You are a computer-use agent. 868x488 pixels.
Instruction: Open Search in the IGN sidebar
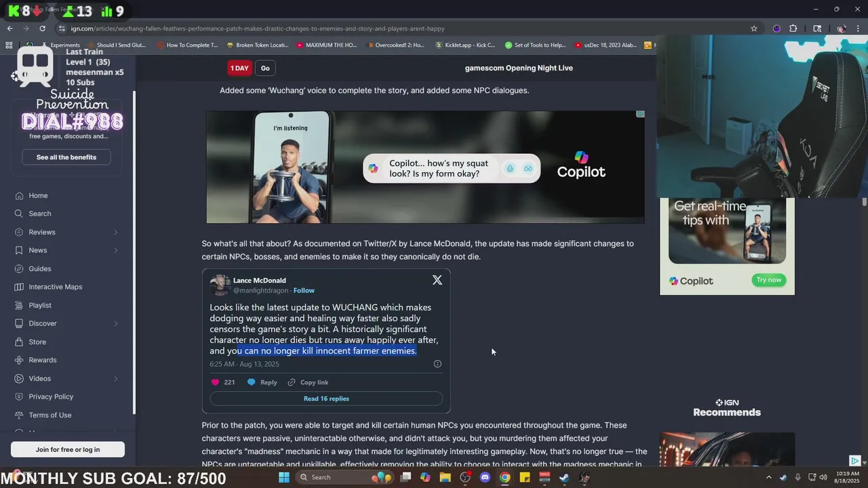point(39,213)
